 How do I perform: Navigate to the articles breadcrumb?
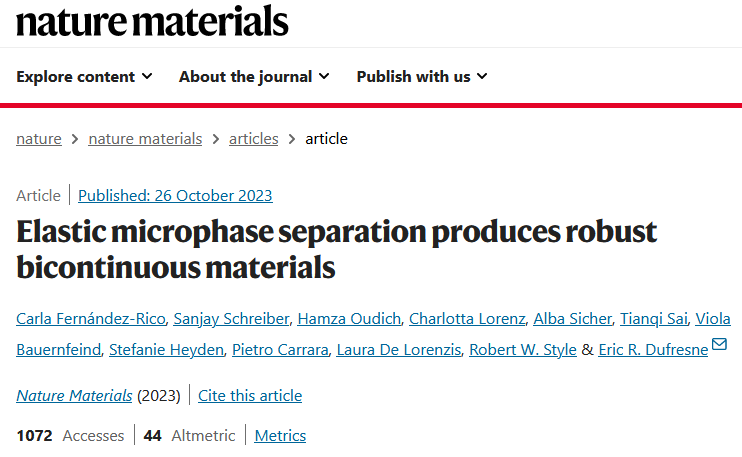pos(254,139)
